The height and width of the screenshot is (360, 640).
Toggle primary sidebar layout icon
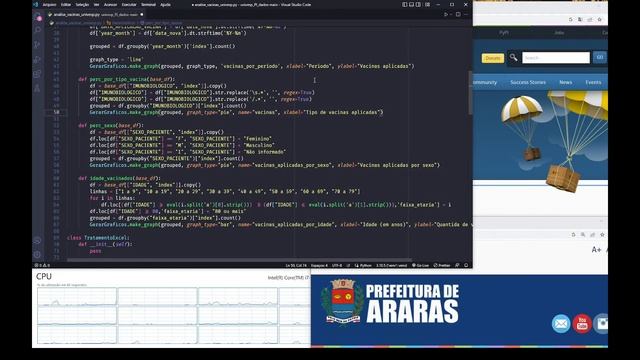pyautogui.click(x=404, y=4)
